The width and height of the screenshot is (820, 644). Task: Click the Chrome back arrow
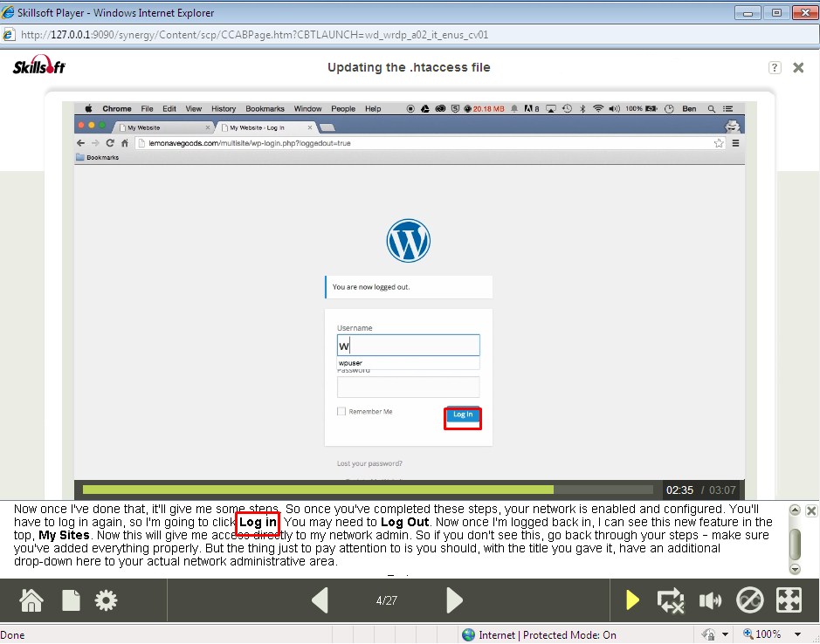(x=80, y=143)
